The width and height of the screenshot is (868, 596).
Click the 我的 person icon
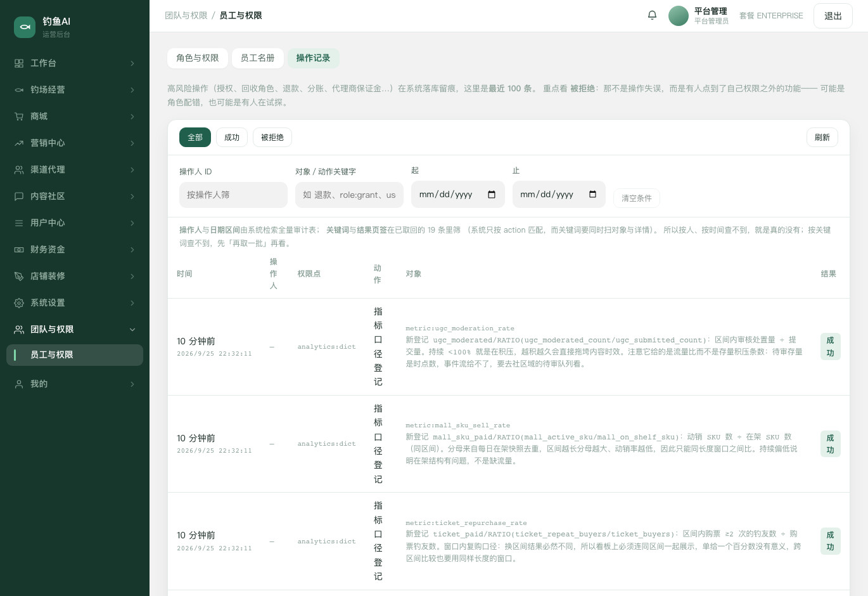click(19, 384)
